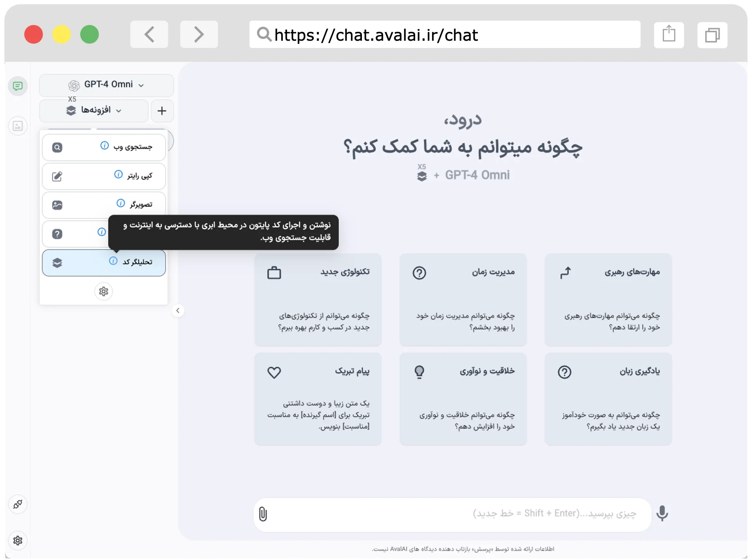The image size is (752, 560).
Task: Toggle the کپی رایتر plugin
Action: [104, 176]
